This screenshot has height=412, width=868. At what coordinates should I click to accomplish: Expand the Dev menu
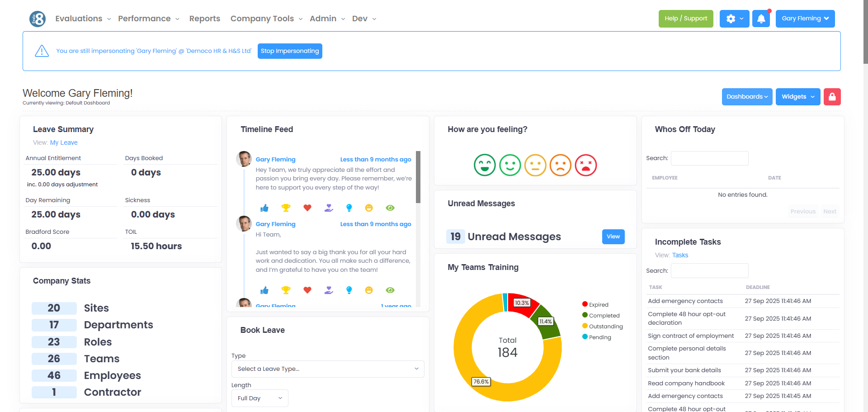coord(364,19)
